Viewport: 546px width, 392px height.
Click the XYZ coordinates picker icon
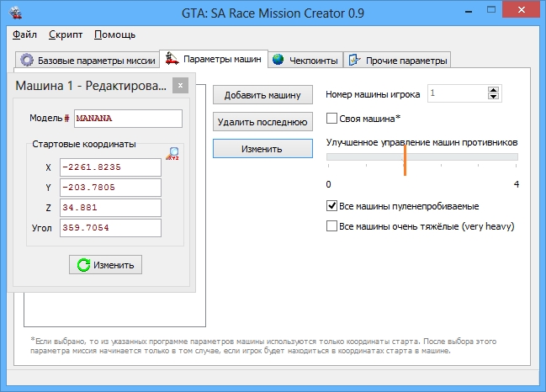[x=174, y=153]
